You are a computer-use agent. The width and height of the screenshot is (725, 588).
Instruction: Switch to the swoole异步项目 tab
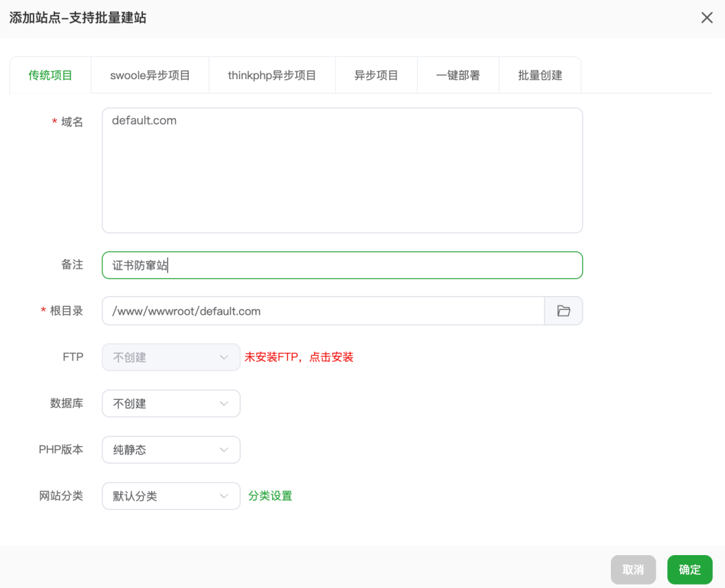[150, 75]
